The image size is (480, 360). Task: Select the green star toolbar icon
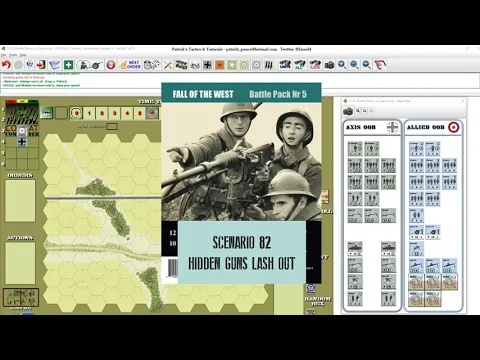232,65
